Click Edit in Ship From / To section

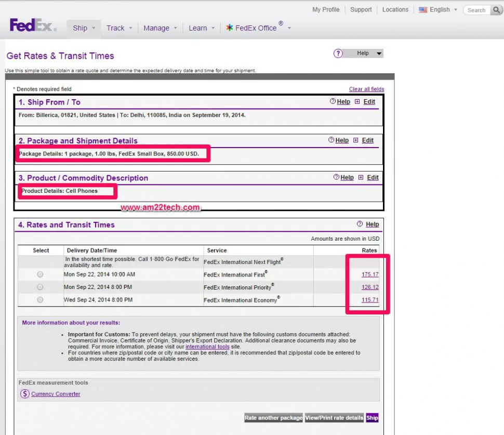(x=369, y=101)
